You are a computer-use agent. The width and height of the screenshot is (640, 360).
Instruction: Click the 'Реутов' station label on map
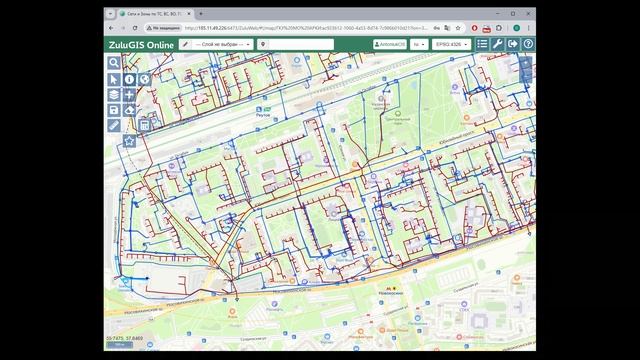coord(263,115)
